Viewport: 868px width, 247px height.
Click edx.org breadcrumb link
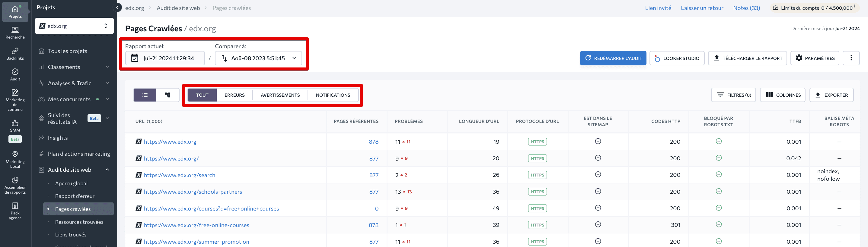click(134, 8)
